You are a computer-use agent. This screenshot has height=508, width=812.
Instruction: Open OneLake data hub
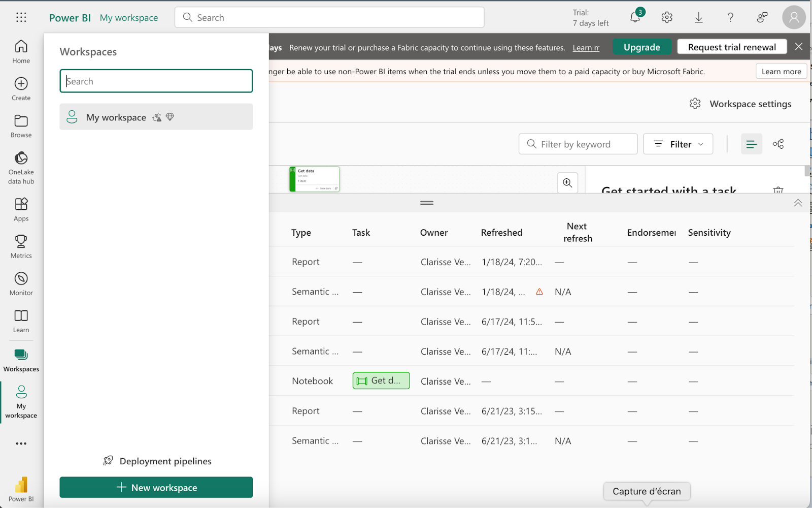21,168
